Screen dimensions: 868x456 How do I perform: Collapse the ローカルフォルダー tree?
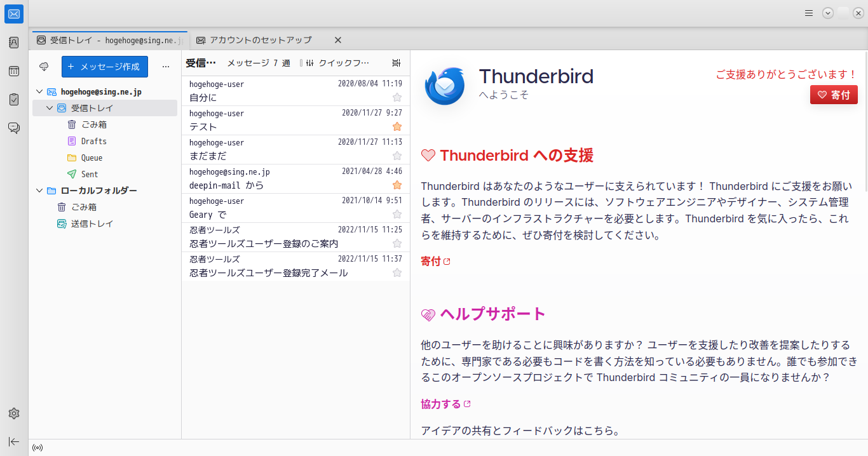(39, 191)
